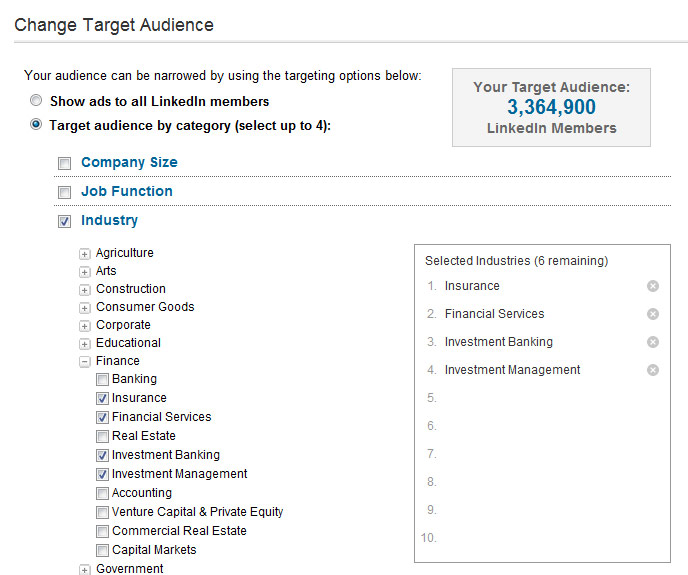
Task: Enable the Job Function checkbox
Action: click(x=65, y=192)
